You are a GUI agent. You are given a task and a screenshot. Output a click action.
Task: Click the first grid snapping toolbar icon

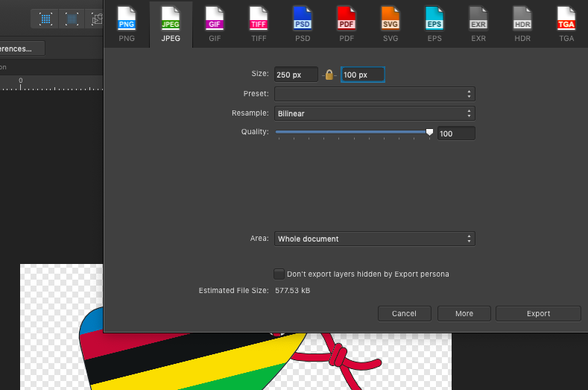45,19
